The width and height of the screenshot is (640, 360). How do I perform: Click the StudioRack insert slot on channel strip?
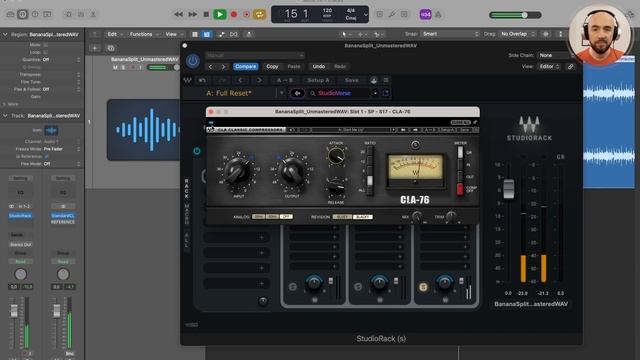click(20, 216)
